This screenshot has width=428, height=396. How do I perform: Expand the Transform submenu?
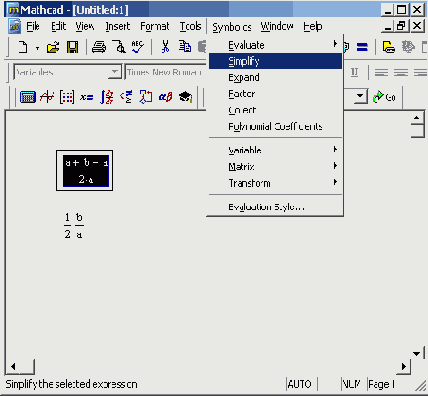pos(275,183)
